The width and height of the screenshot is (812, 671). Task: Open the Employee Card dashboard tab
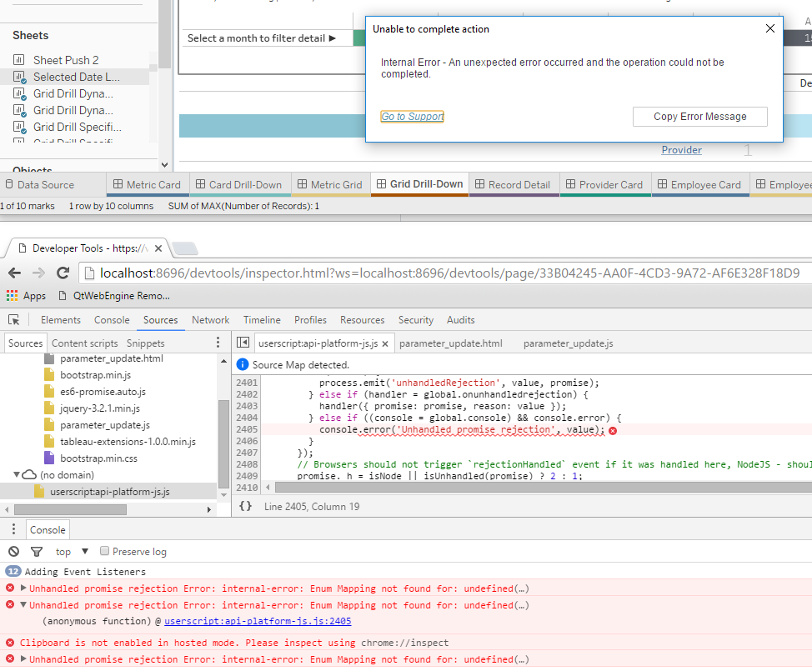tap(700, 185)
